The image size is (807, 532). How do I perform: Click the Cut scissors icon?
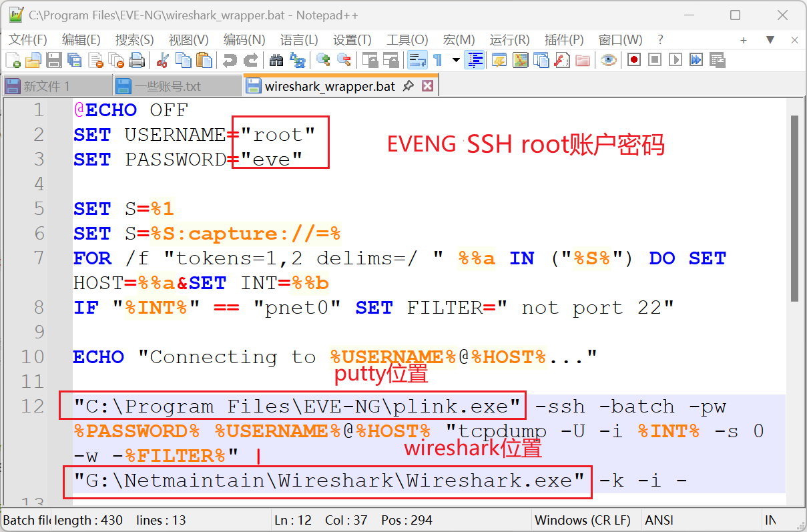tap(162, 61)
